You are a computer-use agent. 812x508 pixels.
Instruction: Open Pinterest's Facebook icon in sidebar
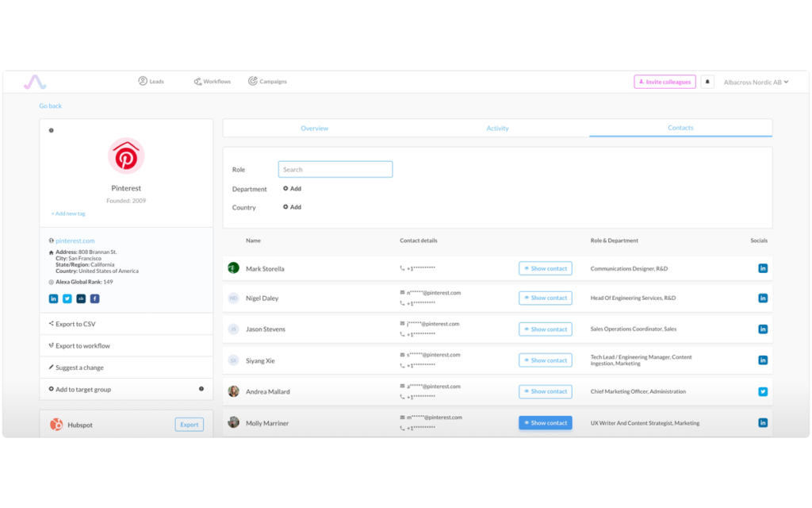95,298
